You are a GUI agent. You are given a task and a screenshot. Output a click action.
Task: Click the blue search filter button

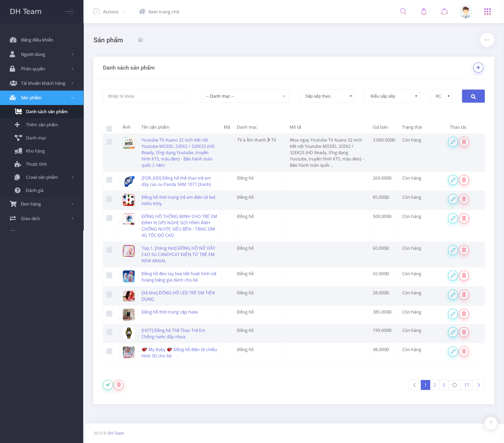pos(473,96)
